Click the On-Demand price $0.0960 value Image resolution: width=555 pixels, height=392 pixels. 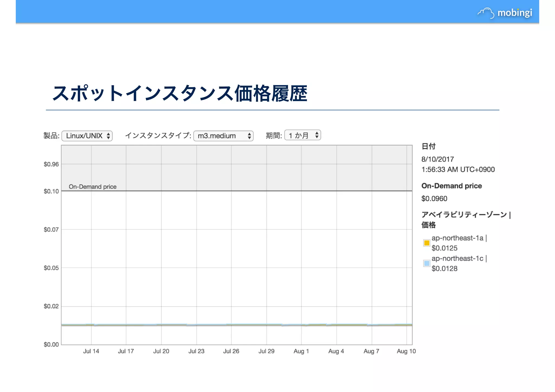tap(434, 199)
